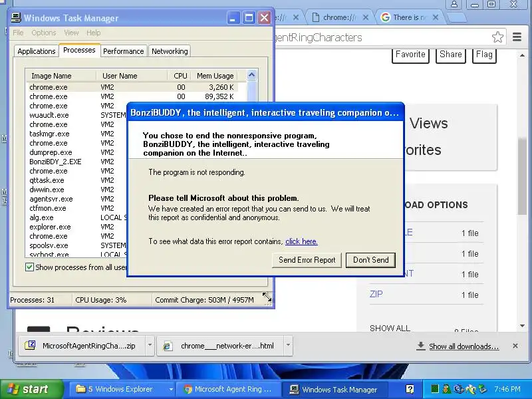Switch to the Performance tab
The image size is (532, 399).
coord(124,51)
